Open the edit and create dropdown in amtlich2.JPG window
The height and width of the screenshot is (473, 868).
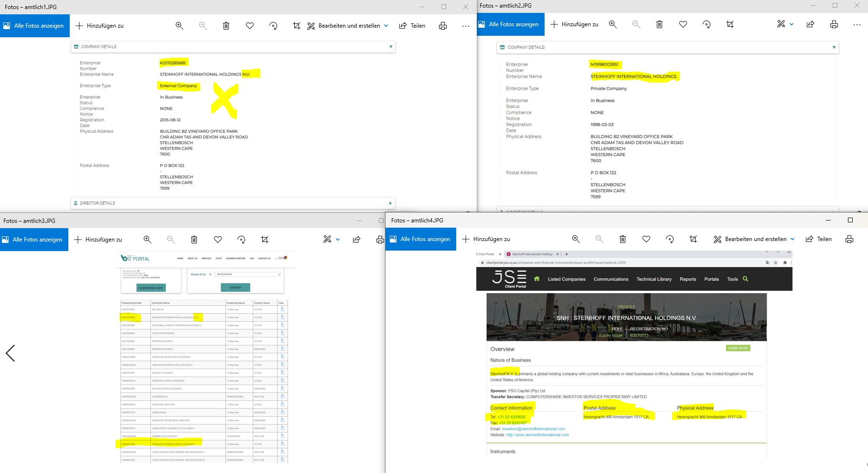click(785, 24)
